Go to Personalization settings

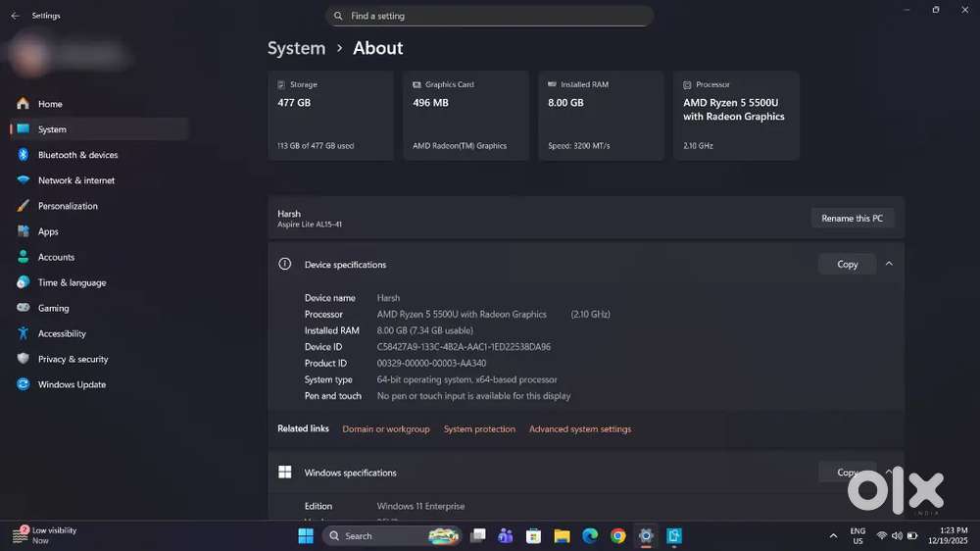[68, 206]
